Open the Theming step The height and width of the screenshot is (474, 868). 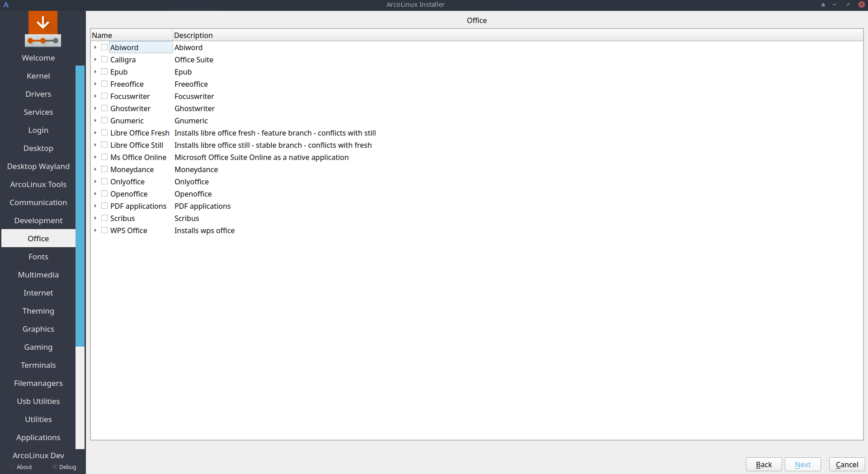(x=38, y=311)
